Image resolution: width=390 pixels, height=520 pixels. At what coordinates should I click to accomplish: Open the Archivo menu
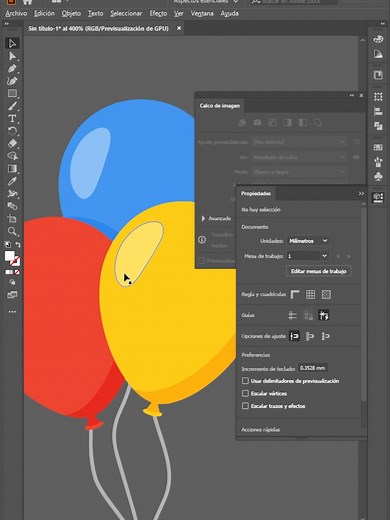[16, 14]
